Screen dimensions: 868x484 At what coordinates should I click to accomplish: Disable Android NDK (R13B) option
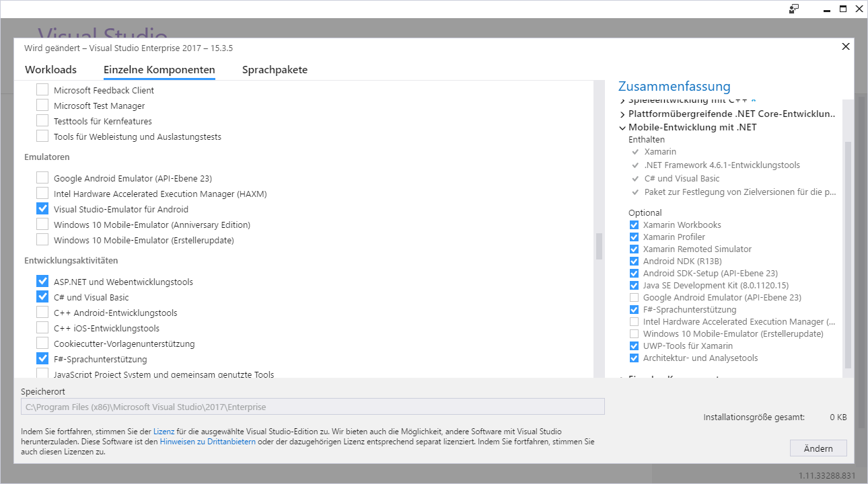[634, 261]
